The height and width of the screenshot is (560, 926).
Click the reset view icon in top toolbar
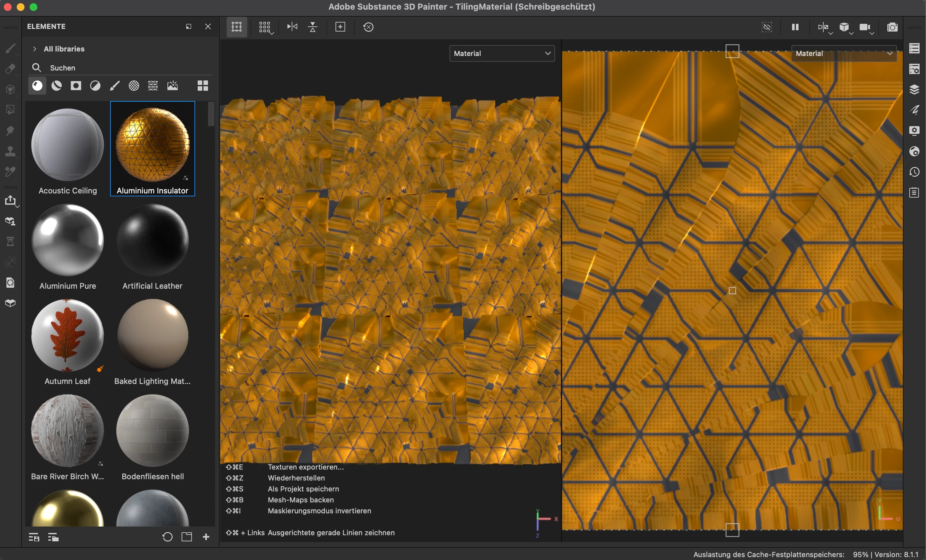[368, 27]
